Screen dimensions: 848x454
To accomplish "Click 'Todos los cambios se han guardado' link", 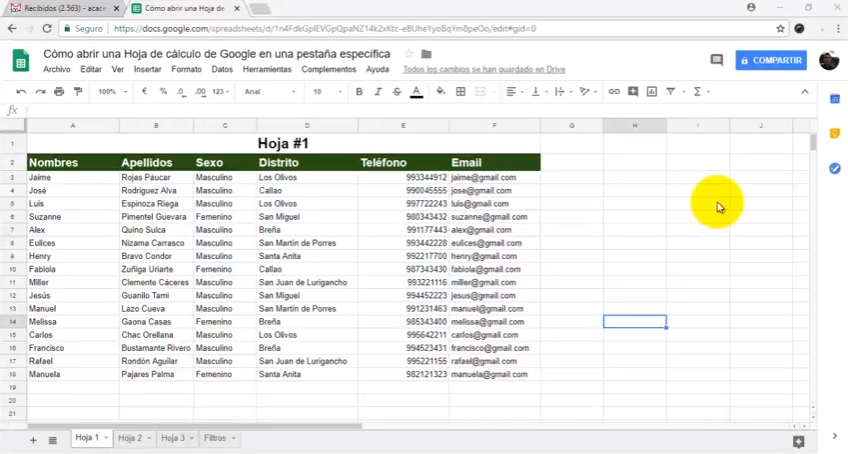I will pos(484,69).
